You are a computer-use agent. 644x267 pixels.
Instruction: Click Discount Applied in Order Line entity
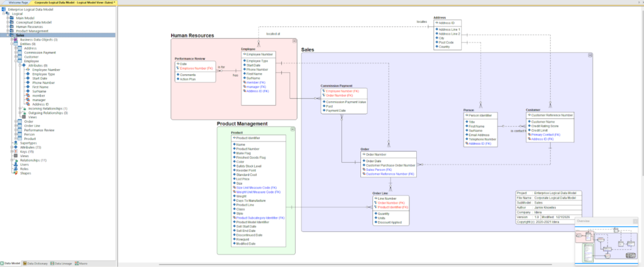389,222
